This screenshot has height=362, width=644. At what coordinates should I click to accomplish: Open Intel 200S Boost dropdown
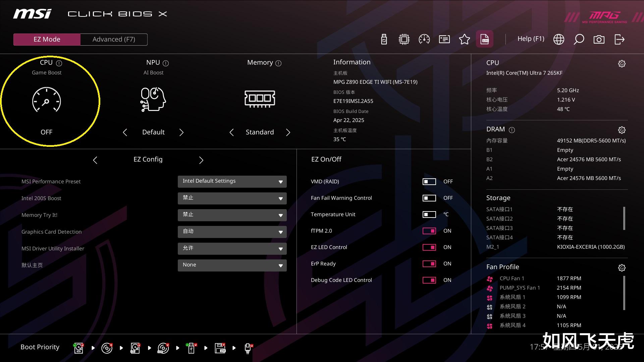point(232,198)
